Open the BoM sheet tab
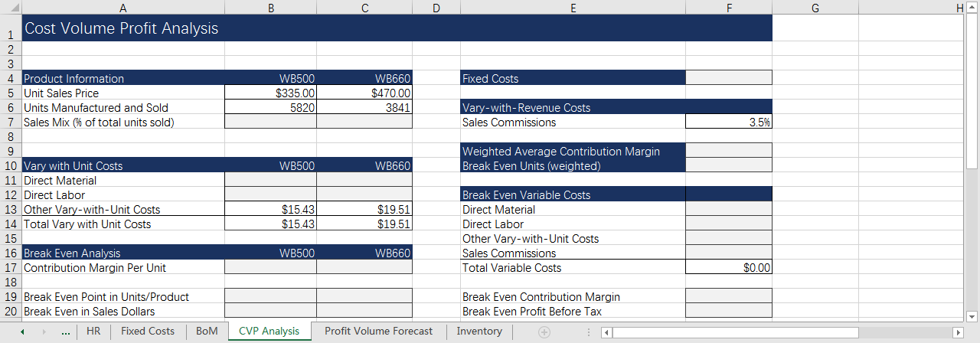This screenshot has width=980, height=343. (x=207, y=331)
